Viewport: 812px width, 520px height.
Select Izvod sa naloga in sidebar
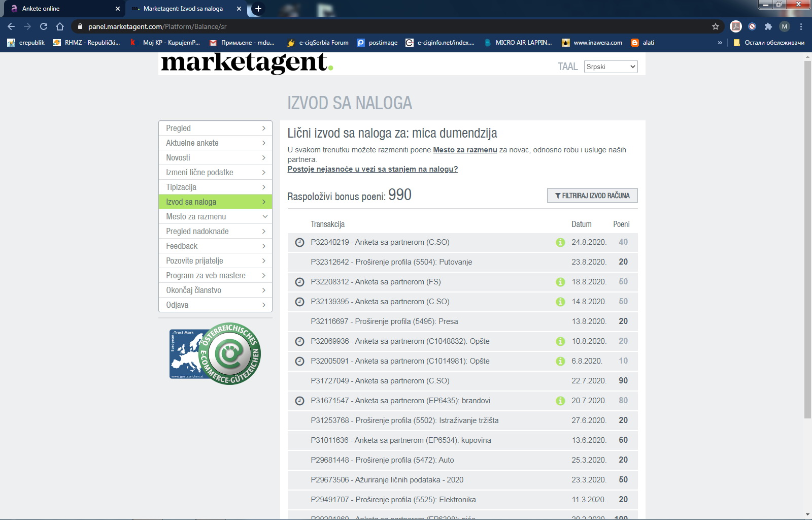[x=215, y=202]
